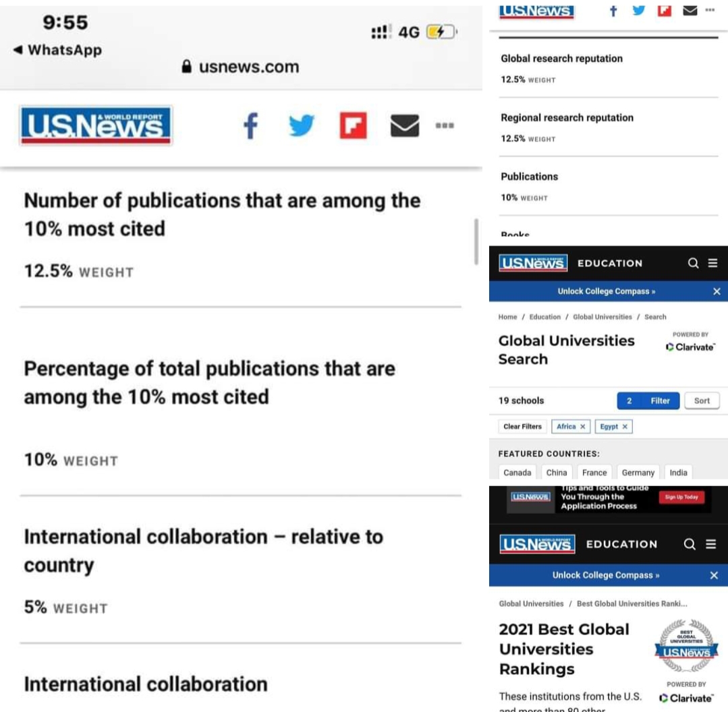Open the large three-dot more options icon

[x=445, y=125]
